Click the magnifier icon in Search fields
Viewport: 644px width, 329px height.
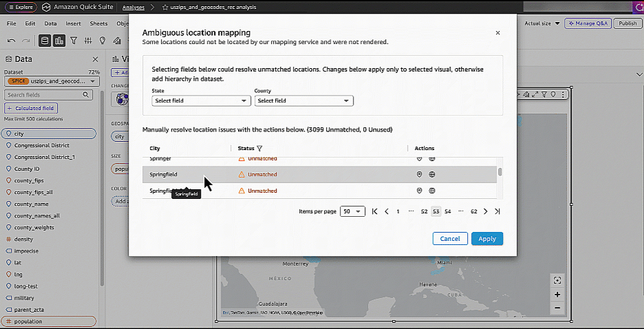pyautogui.click(x=85, y=95)
